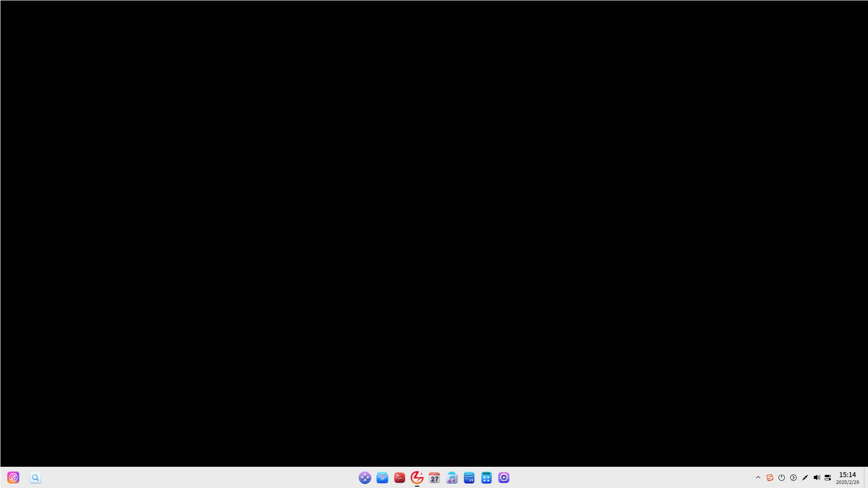Launch the blue file manager icon
This screenshot has width=868, height=488.
click(382, 478)
